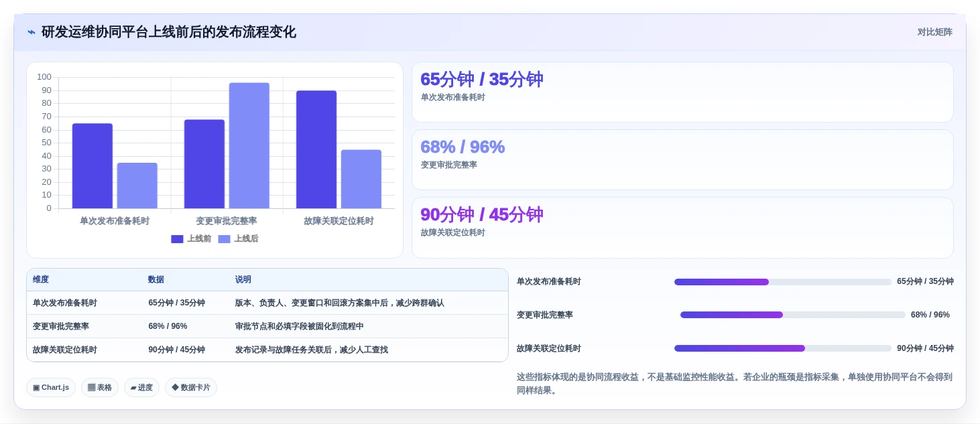
Task: Click the 90分钟 / 45分钟 progress value
Action: [925, 348]
